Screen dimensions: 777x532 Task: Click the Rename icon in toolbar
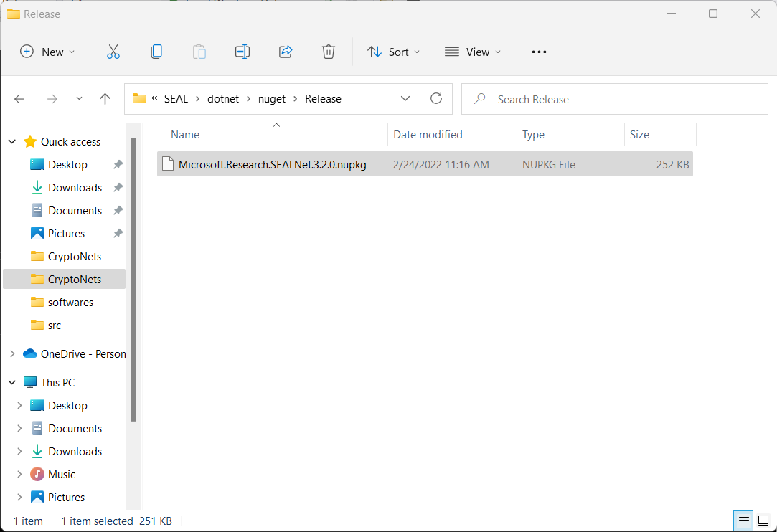242,52
